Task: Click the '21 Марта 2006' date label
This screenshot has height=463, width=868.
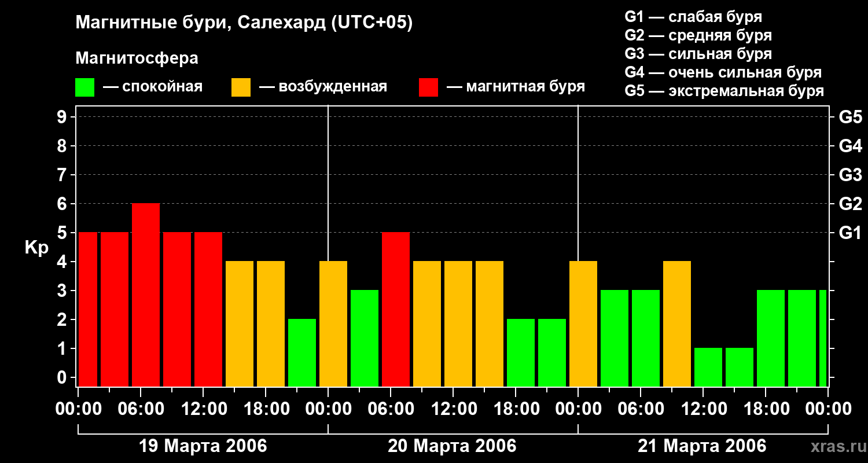Action: click(703, 446)
